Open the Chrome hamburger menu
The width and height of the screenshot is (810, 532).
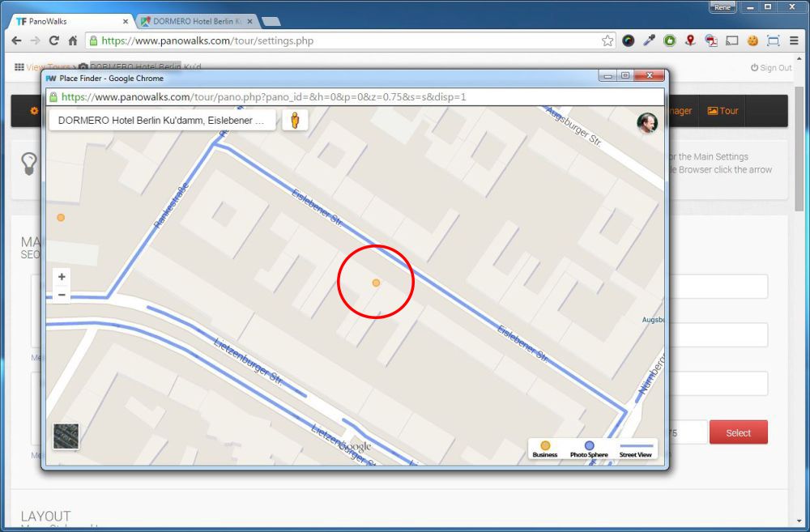click(x=794, y=40)
